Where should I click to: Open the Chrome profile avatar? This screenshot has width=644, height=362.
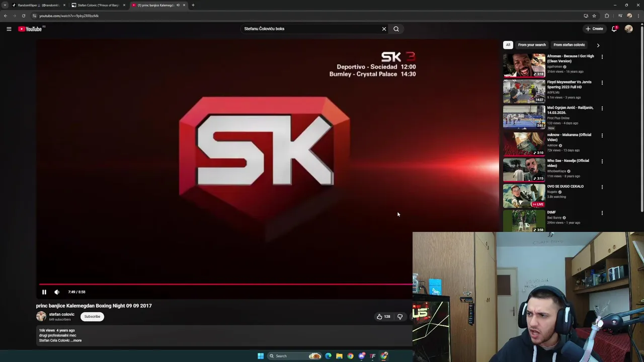[x=629, y=16]
